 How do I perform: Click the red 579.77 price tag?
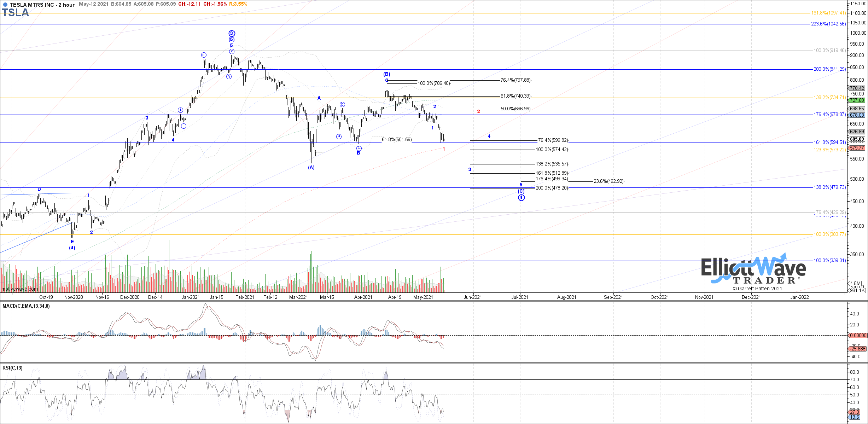pos(857,148)
